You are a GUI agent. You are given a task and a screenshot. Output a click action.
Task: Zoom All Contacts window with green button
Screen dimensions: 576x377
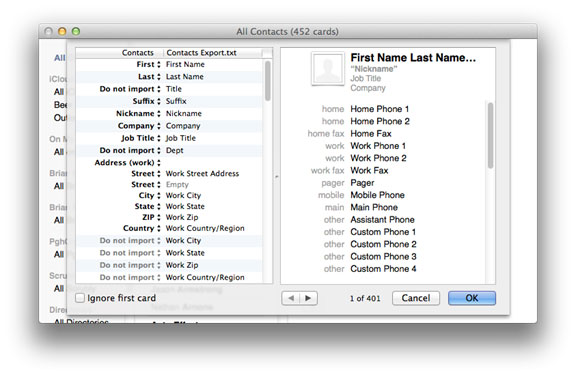76,31
